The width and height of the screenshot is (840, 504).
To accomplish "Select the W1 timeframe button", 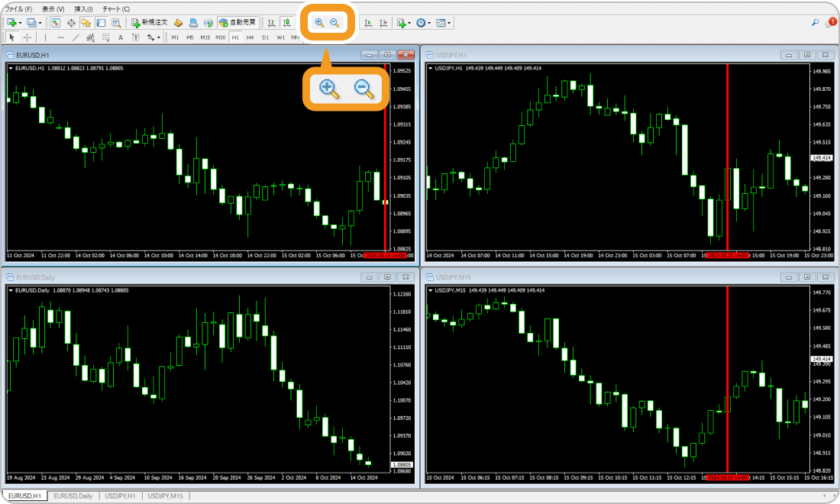I will click(280, 37).
